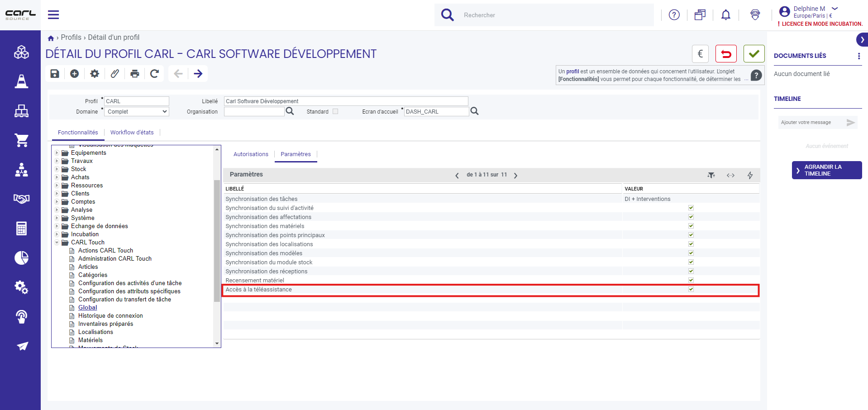Toggle Synchronisation des localisations checkbox
Viewport: 868px width, 410px height.
(x=691, y=244)
